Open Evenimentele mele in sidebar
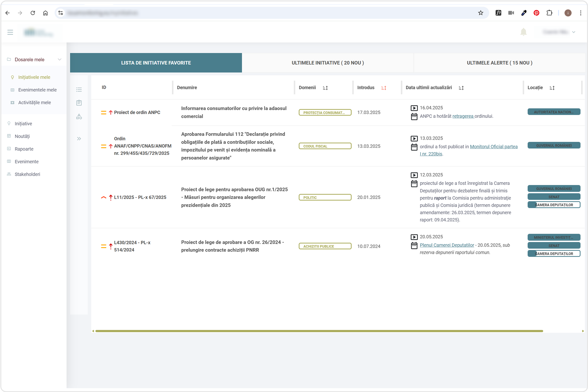588x392 pixels. (x=37, y=90)
